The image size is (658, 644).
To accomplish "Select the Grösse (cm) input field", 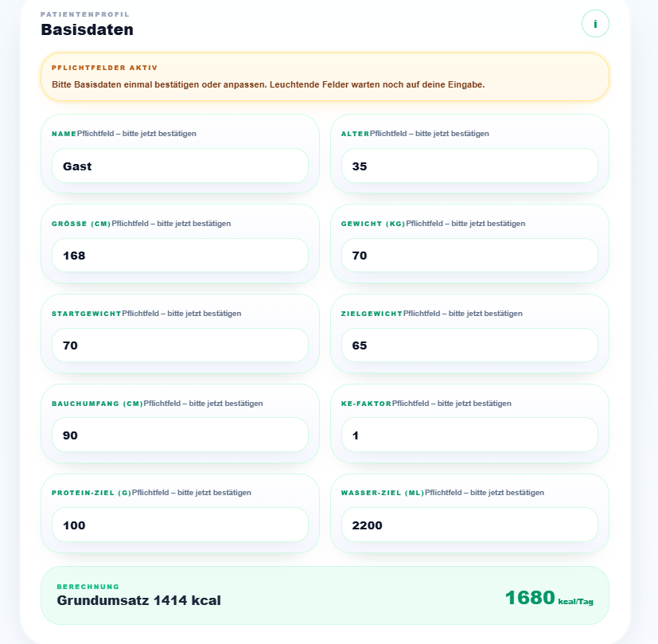I will (x=180, y=256).
